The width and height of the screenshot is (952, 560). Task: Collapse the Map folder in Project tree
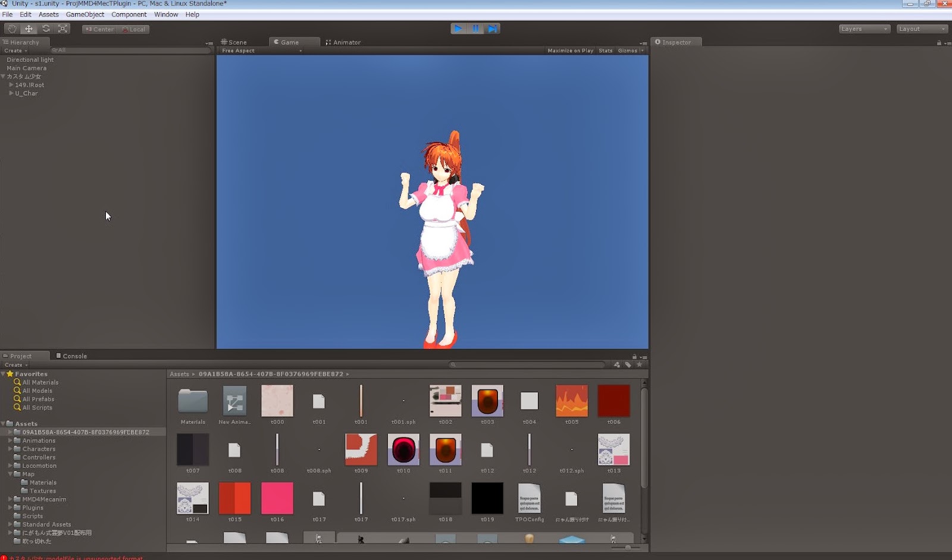coord(10,474)
